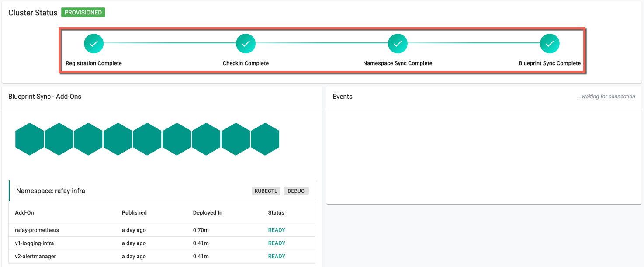Click the "Blueprint Sync Complete" step label
644x267 pixels.
(550, 63)
